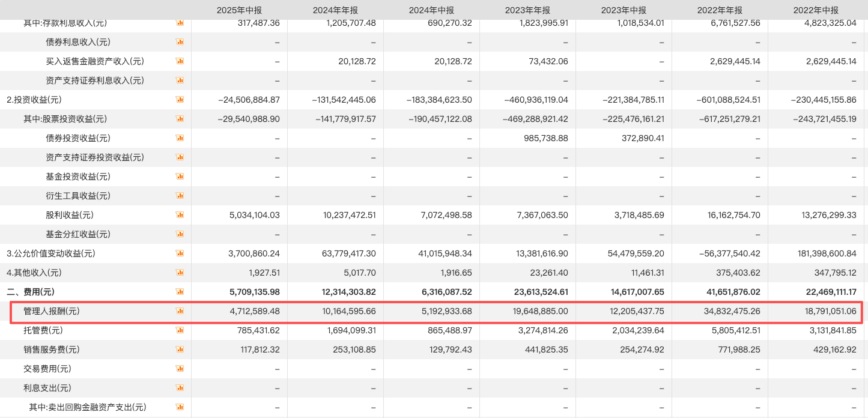Open chart icon for 管理人报酬 row
This screenshot has height=418, width=868.
180,311
